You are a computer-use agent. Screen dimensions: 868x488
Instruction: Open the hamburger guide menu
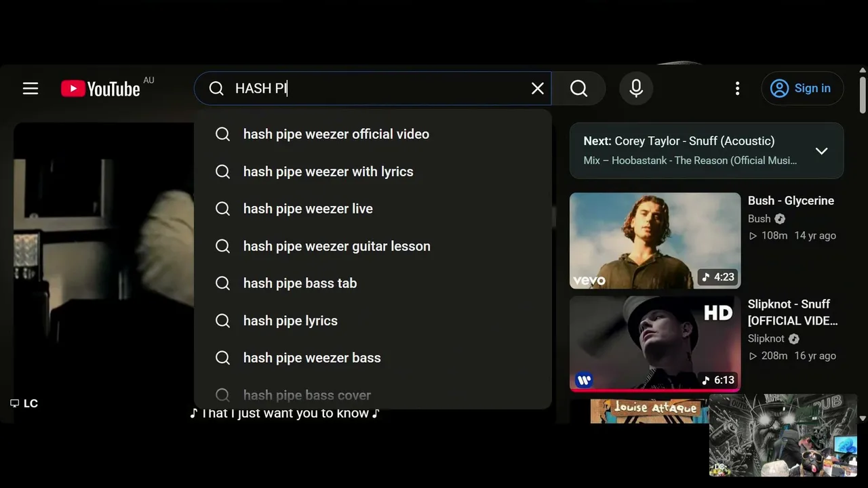coord(31,88)
